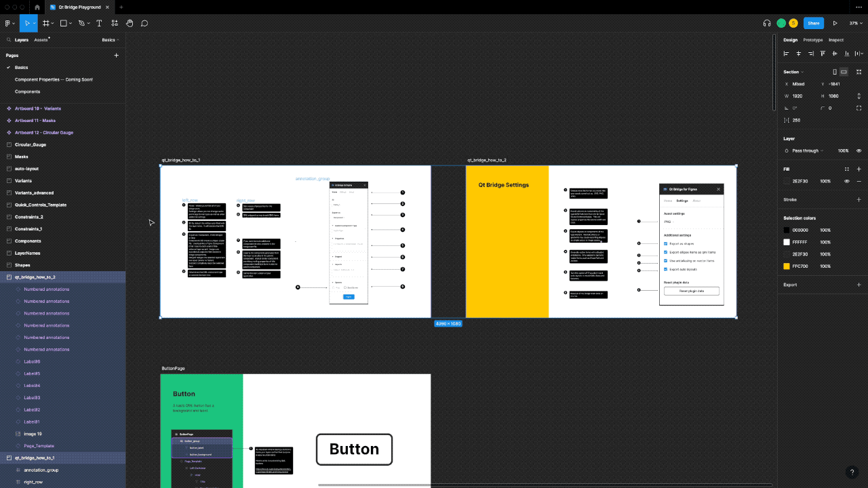Image resolution: width=868 pixels, height=488 pixels.
Task: Toggle constrain proportions lock
Action: pyautogui.click(x=859, y=96)
